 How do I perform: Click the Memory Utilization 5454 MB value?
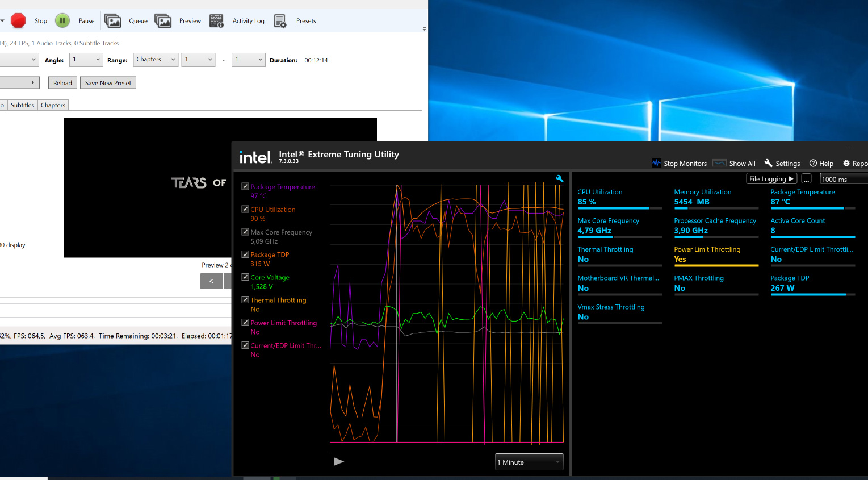(x=691, y=202)
